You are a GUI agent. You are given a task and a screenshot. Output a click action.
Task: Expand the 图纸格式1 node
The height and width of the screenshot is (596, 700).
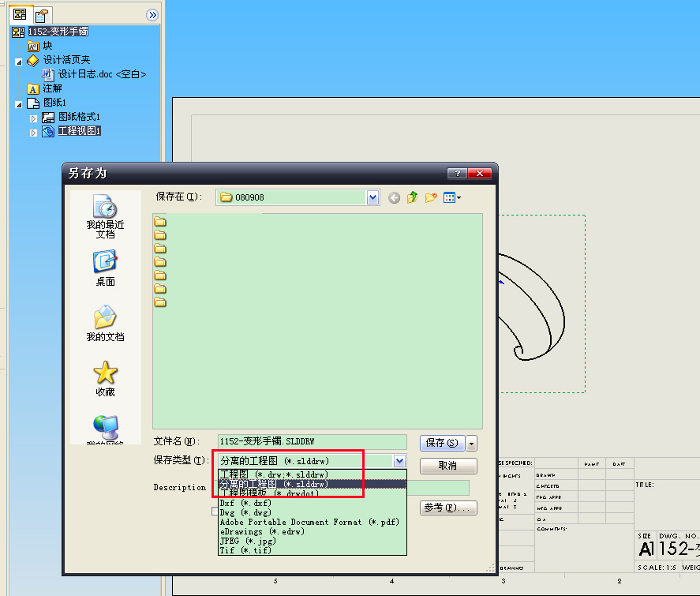point(33,118)
